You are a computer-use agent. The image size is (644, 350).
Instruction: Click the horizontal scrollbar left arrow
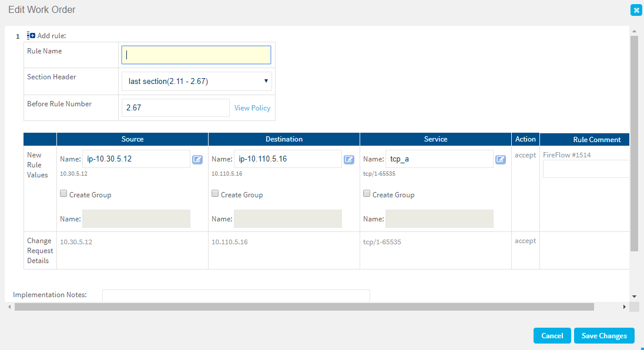click(x=9, y=307)
